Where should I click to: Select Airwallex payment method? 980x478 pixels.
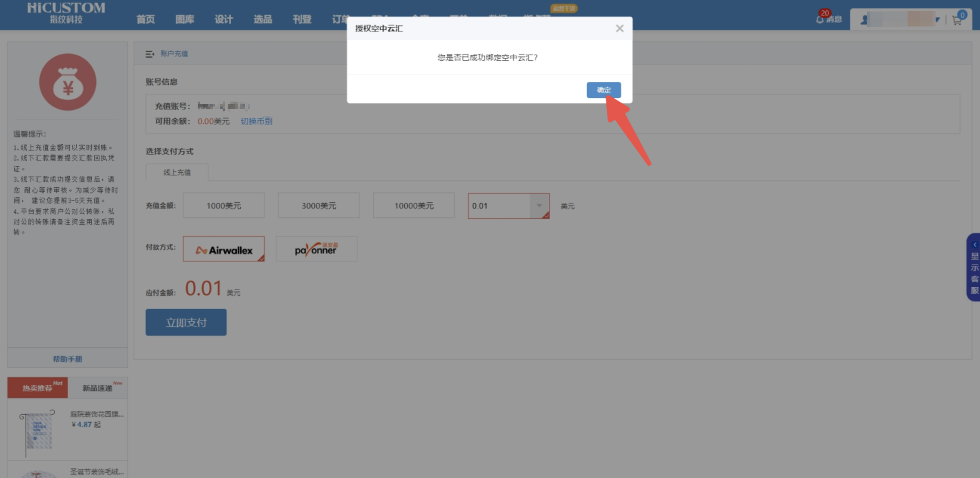224,249
